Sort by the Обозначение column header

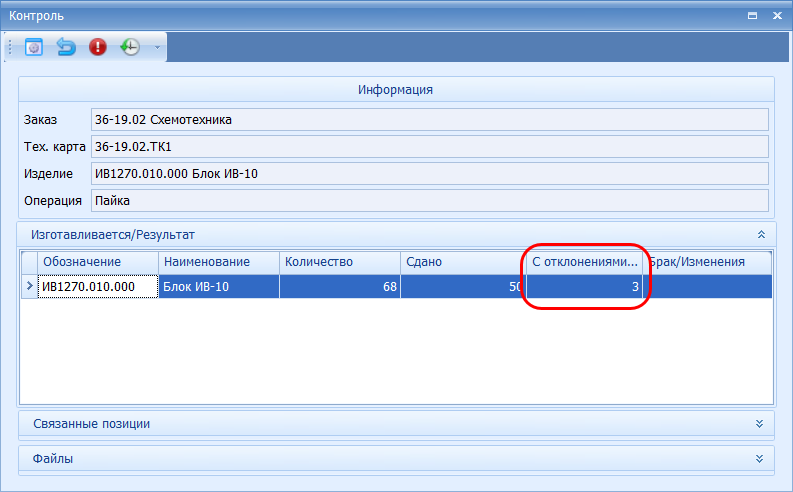click(x=98, y=262)
